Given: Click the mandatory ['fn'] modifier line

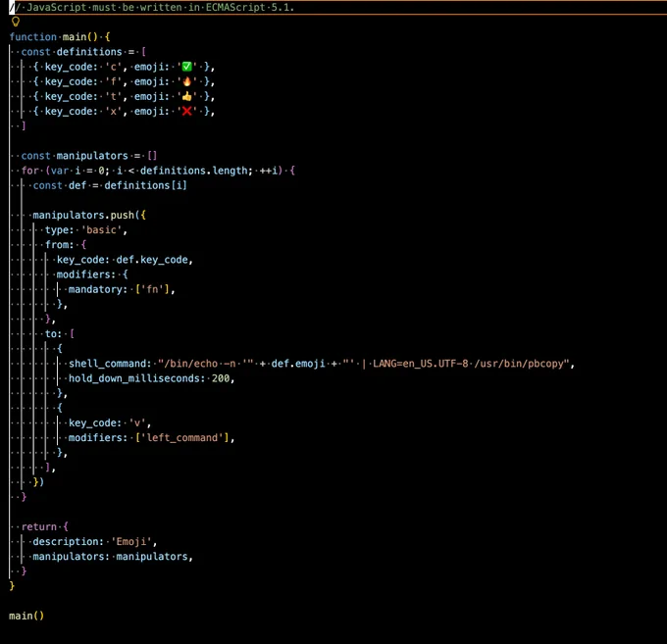Looking at the screenshot, I should (x=122, y=289).
